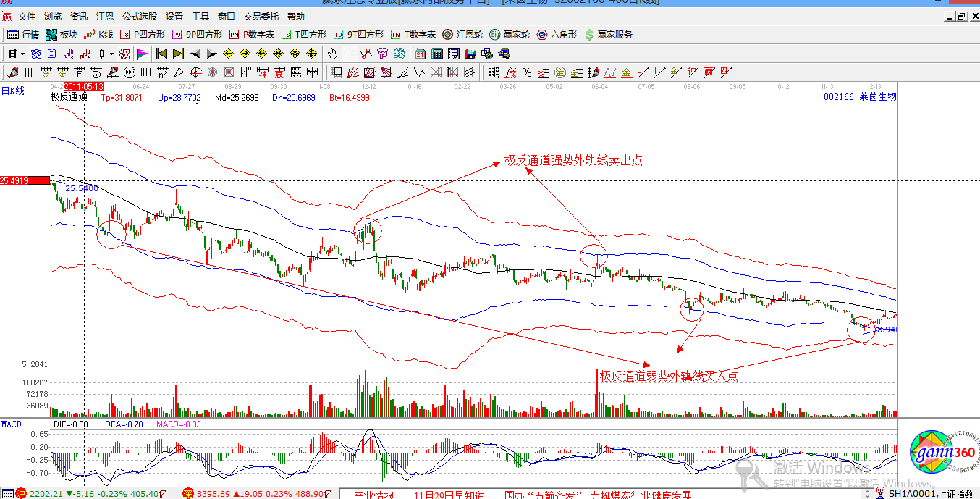Click the yellow diamond left-arrow icon
Viewport: 980px width, 499px height.
228,54
